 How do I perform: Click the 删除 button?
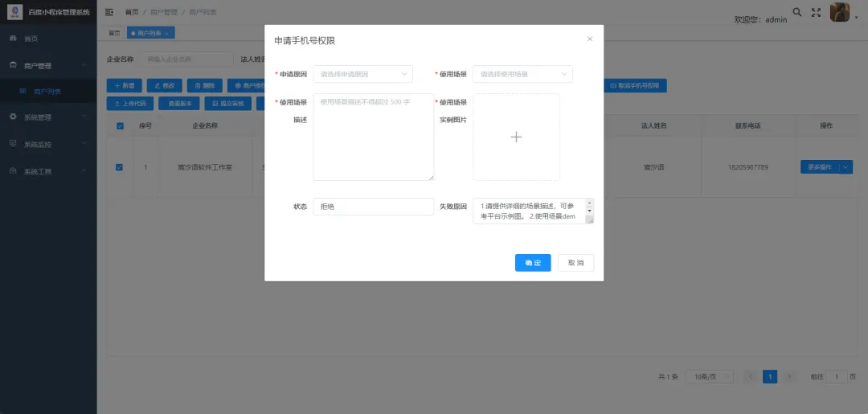pyautogui.click(x=205, y=85)
